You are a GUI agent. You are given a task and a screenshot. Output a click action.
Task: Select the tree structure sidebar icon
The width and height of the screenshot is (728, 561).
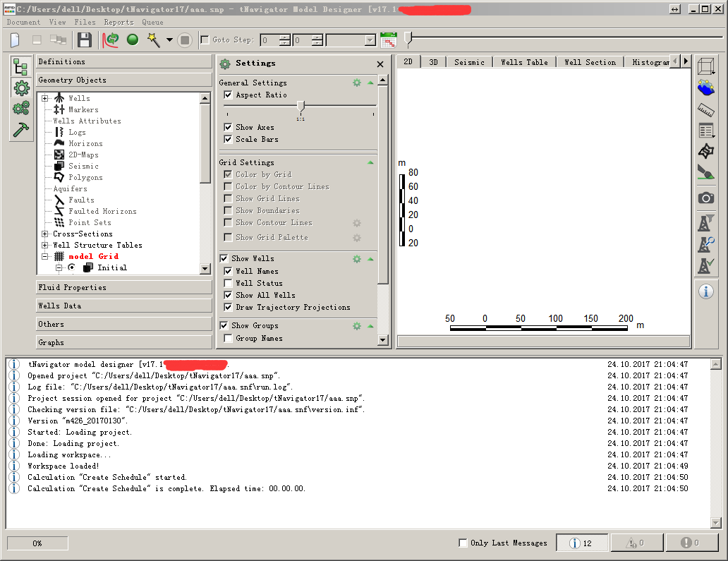point(21,67)
